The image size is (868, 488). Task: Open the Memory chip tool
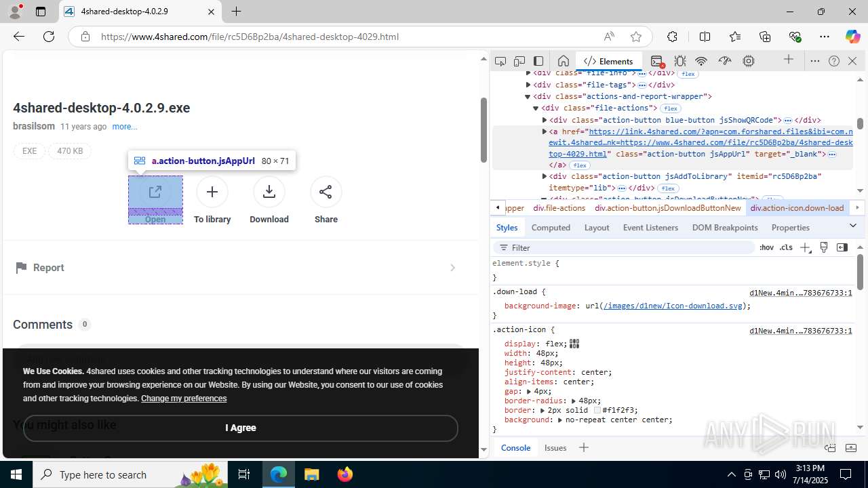click(749, 61)
